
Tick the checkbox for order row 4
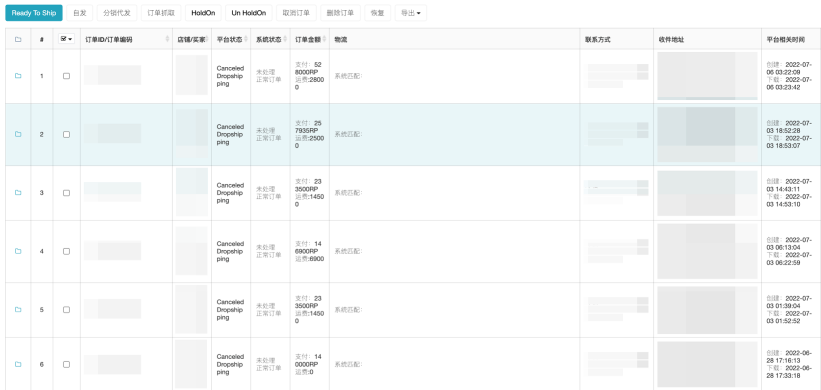pos(66,251)
